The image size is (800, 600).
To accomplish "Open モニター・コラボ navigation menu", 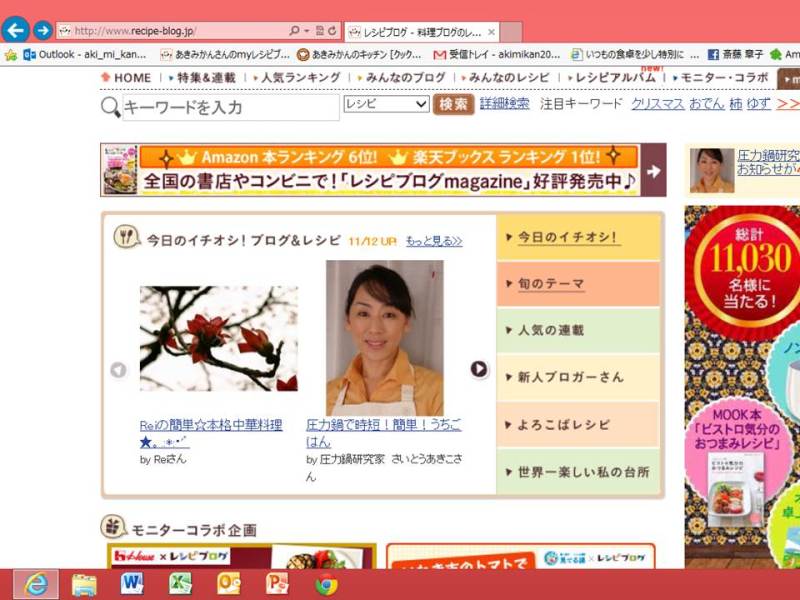I will 720,78.
